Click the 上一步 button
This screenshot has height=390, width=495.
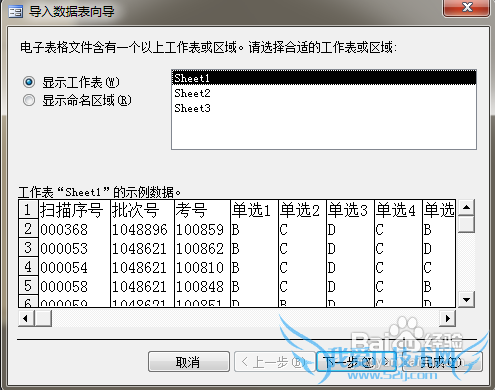[274, 361]
